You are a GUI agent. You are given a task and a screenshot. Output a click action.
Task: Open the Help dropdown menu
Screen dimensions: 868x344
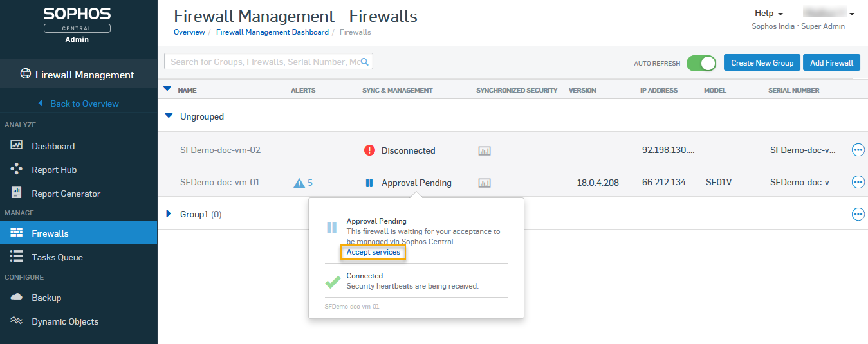point(768,14)
